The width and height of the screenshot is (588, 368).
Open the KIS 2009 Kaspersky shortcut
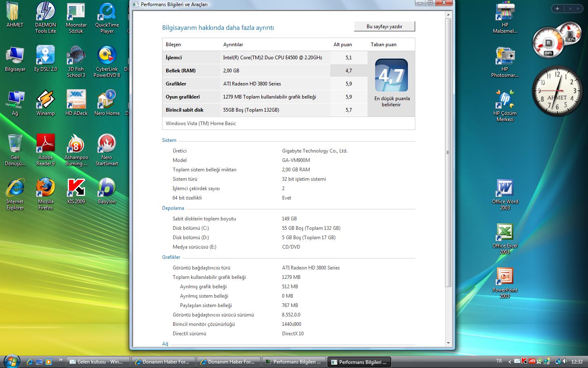pos(76,191)
